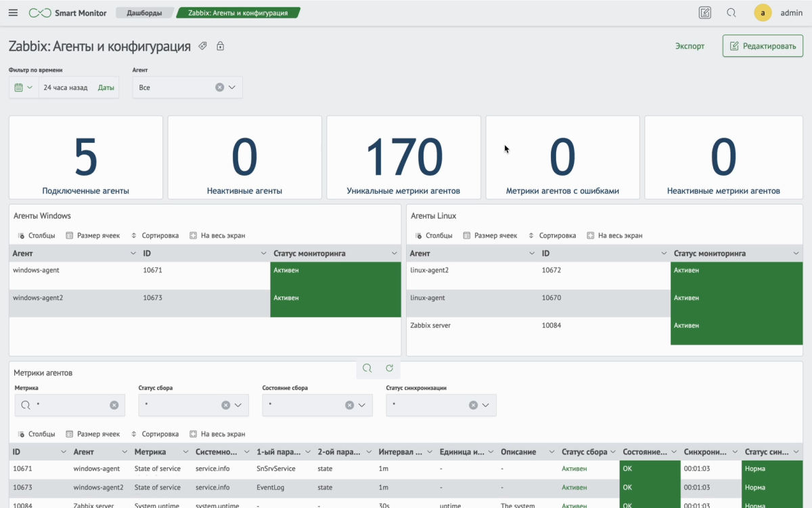Clear the Метрика search field
Viewport: 812px width, 508px height.
point(114,405)
